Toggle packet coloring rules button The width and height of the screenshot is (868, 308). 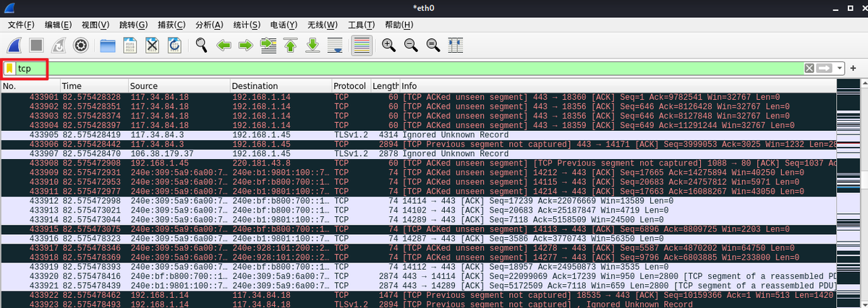[x=362, y=46]
